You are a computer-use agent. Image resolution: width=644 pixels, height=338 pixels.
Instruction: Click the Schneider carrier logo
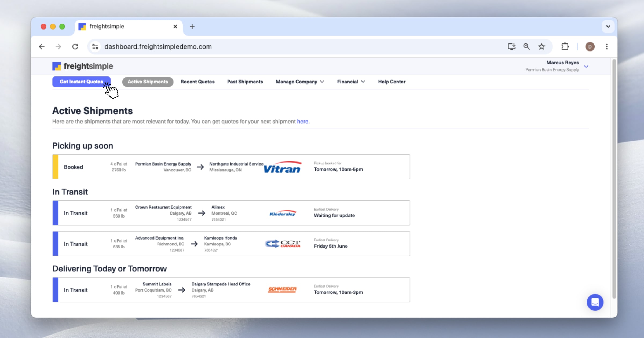pos(282,290)
